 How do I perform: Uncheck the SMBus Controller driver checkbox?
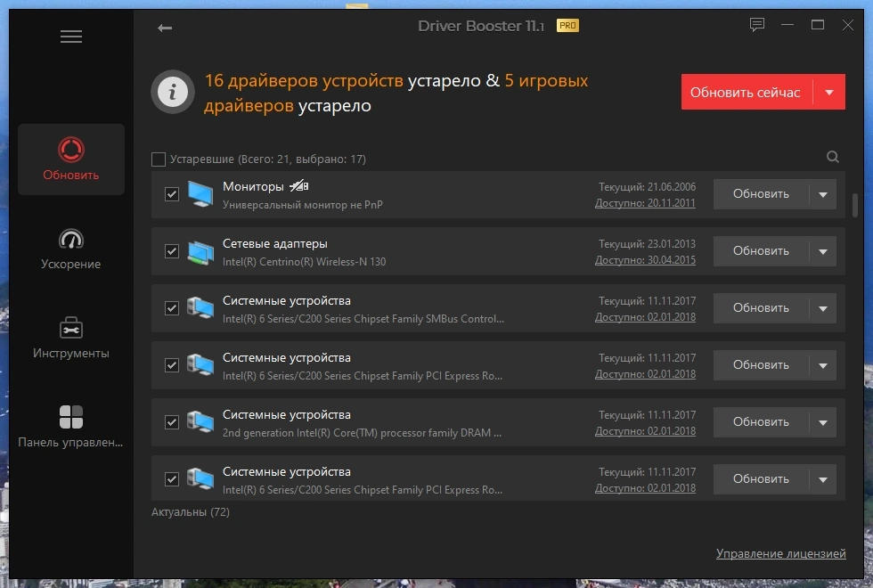171,308
